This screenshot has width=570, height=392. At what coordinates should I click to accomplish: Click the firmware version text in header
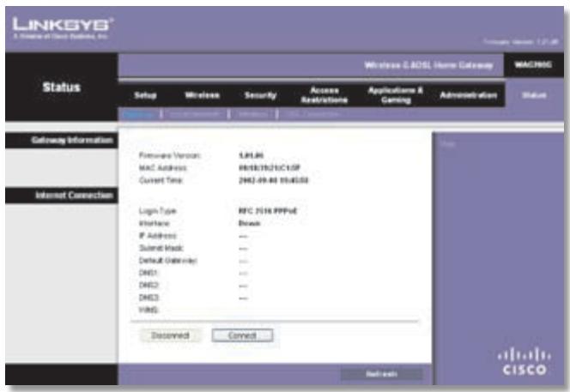[x=521, y=42]
